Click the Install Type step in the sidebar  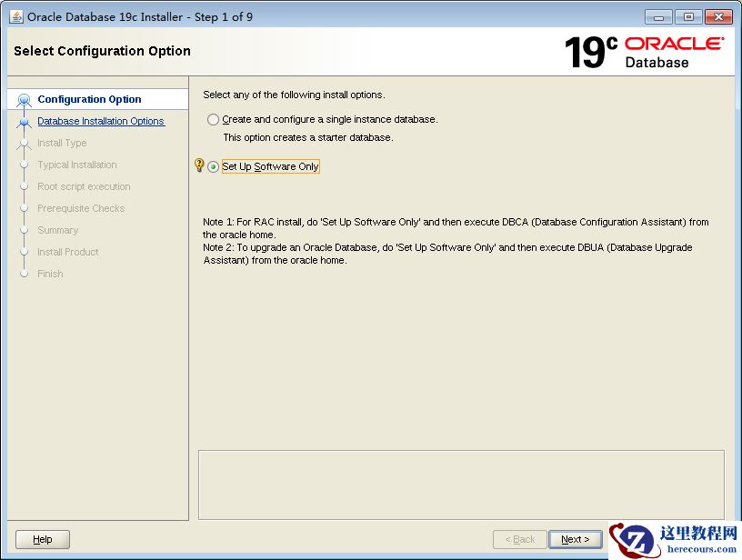(62, 143)
